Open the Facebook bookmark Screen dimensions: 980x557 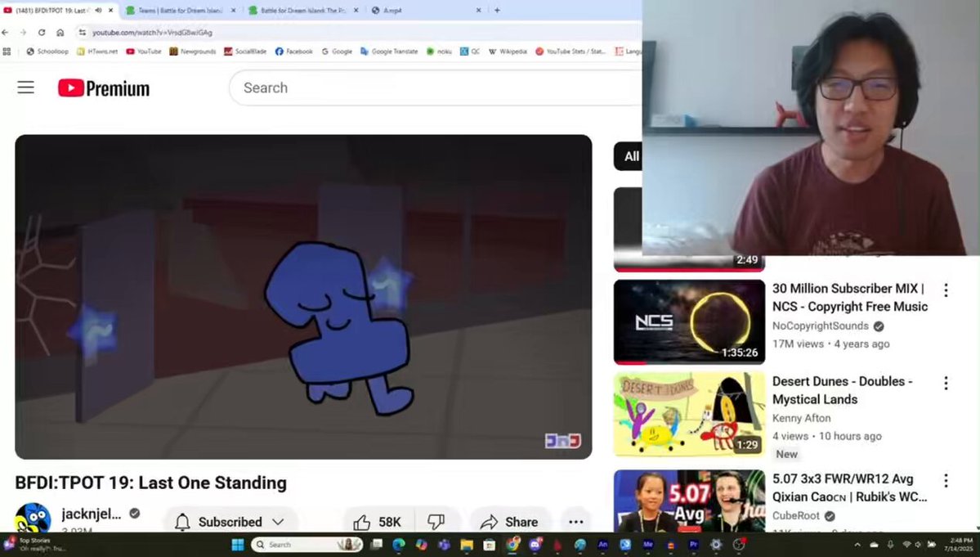[x=293, y=52]
